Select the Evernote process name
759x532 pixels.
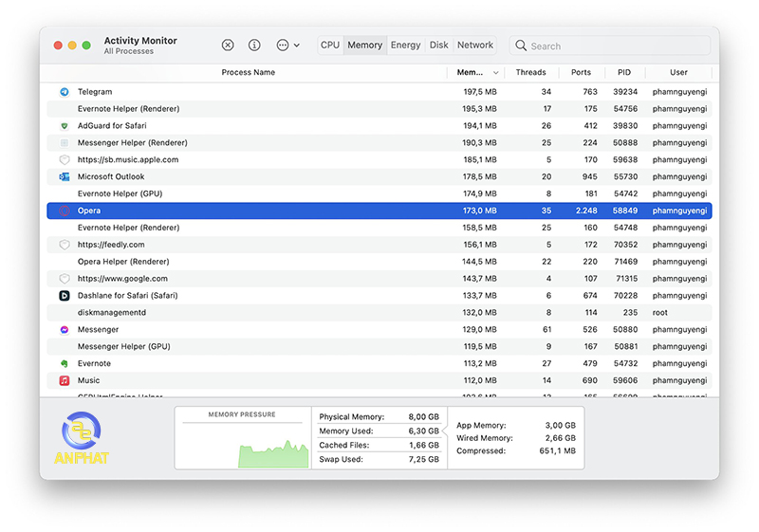coord(94,364)
